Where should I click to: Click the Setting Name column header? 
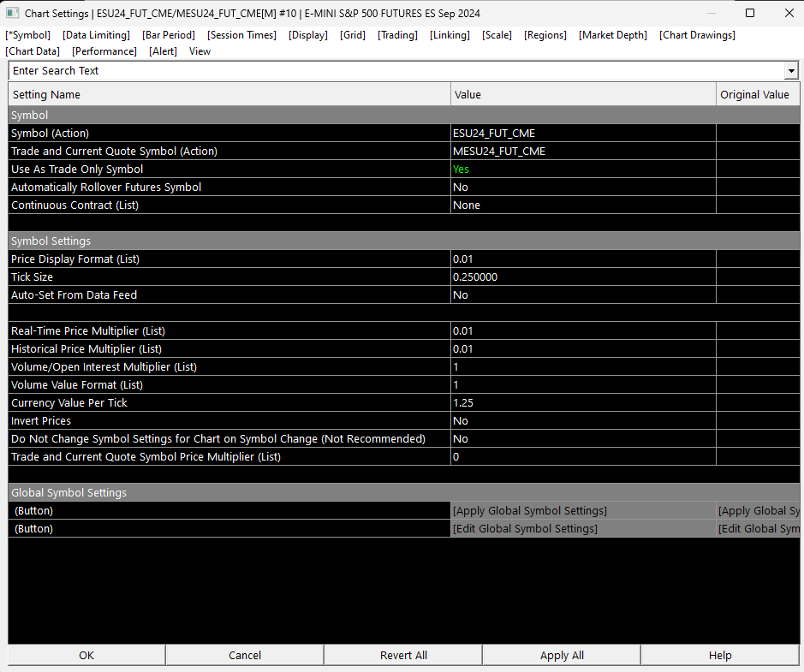tap(229, 94)
